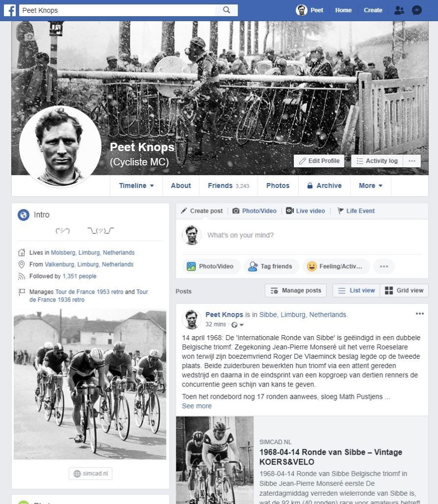Open the post's three-dot options menu
Viewport: 438px width, 504px height.
[x=420, y=314]
